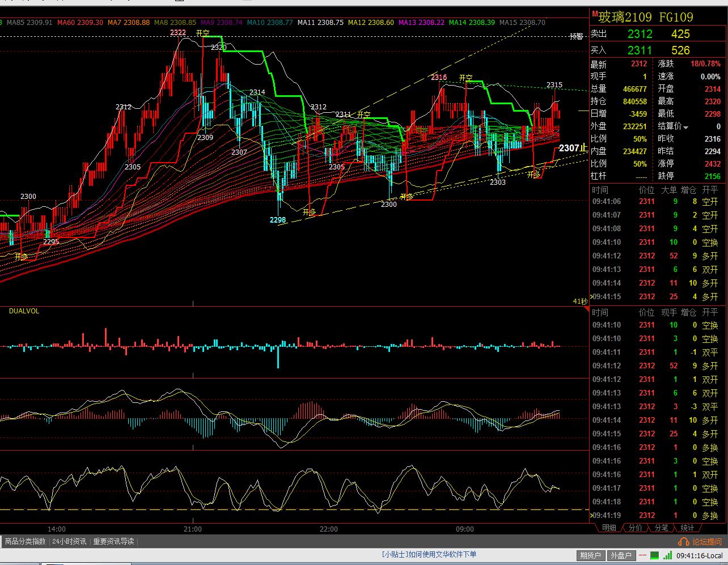Click the buy volume 526

[x=680, y=50]
